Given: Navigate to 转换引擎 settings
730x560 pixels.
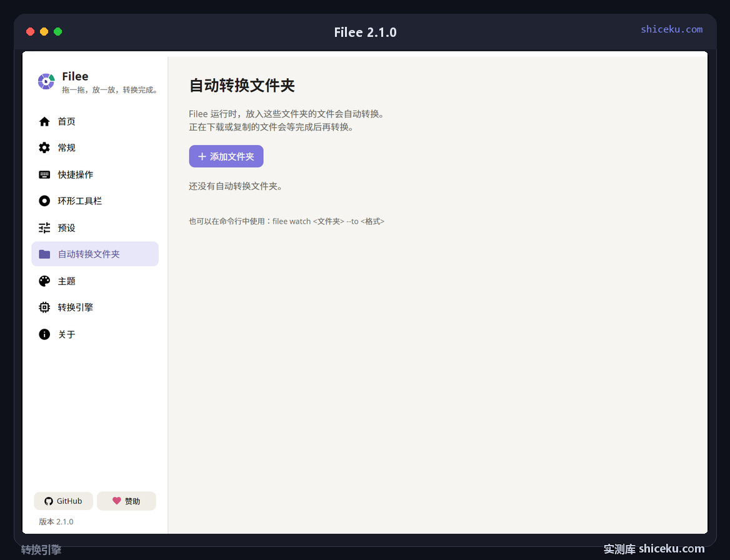Looking at the screenshot, I should point(95,307).
